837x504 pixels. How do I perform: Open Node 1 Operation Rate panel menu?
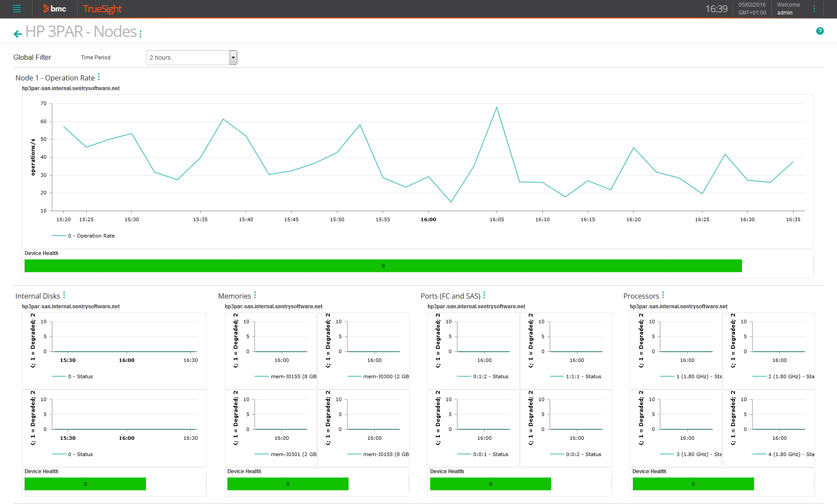[x=99, y=77]
